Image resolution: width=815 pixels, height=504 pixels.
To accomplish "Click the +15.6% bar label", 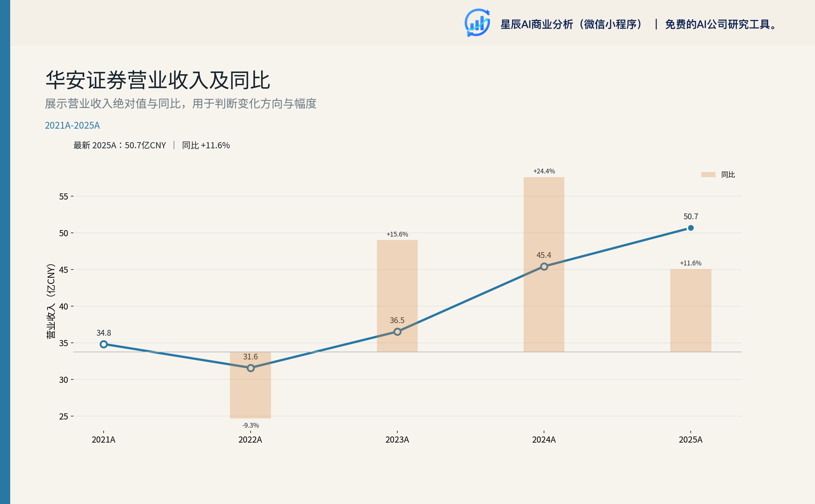I will pyautogui.click(x=397, y=234).
